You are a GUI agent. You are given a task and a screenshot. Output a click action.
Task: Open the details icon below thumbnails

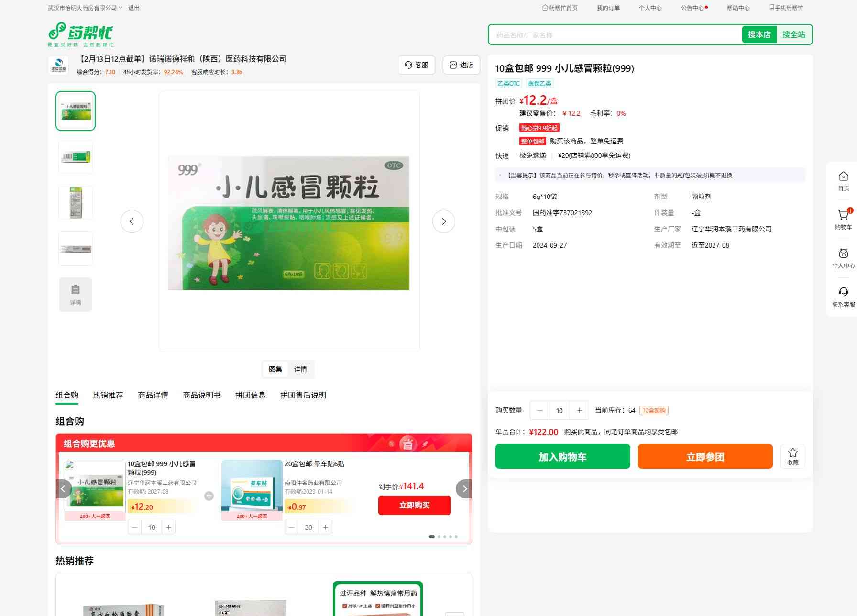[x=76, y=294]
